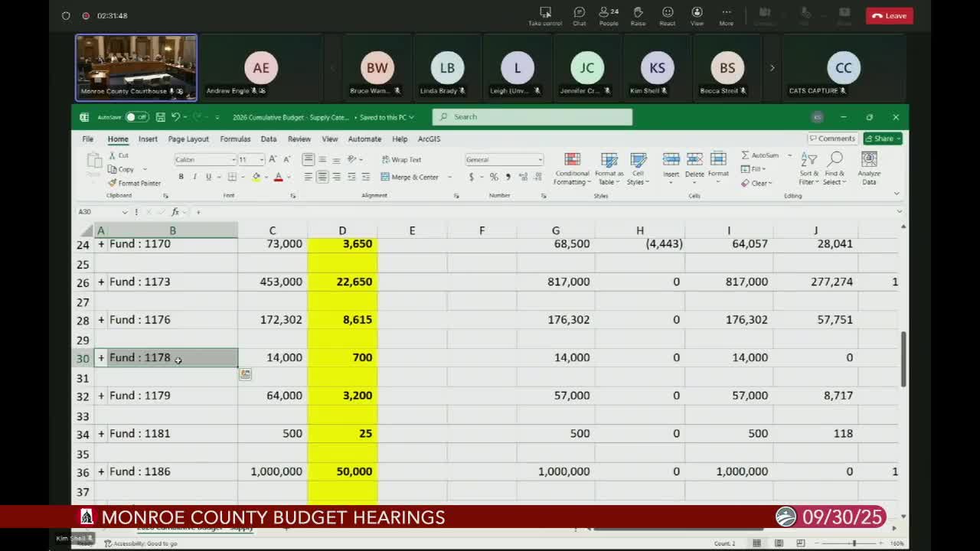This screenshot has height=551, width=980.
Task: Click the Leave meeting button
Action: [x=889, y=15]
